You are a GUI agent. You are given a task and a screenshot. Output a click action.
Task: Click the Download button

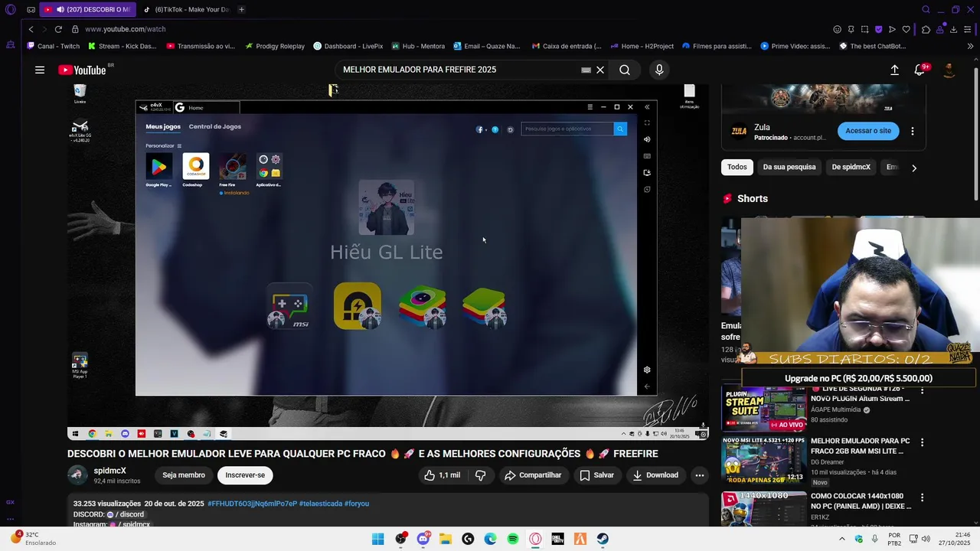[655, 475]
